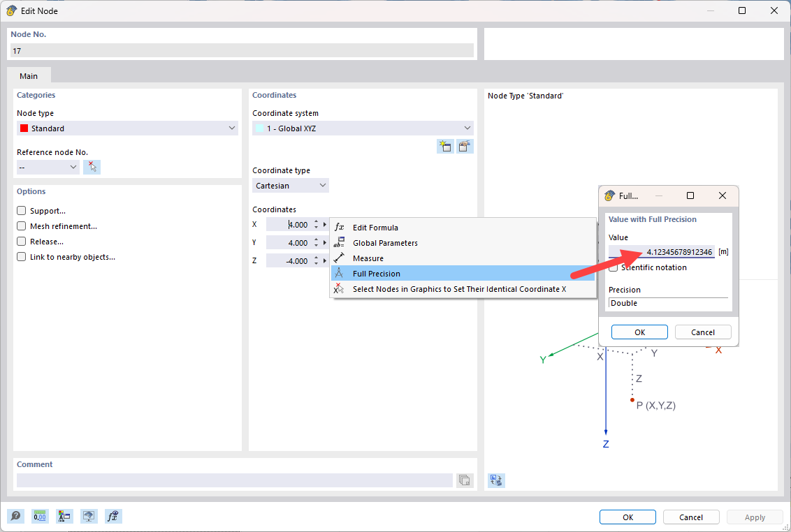Click the comment library icon
Screen dimensions: 791x532
(465, 480)
